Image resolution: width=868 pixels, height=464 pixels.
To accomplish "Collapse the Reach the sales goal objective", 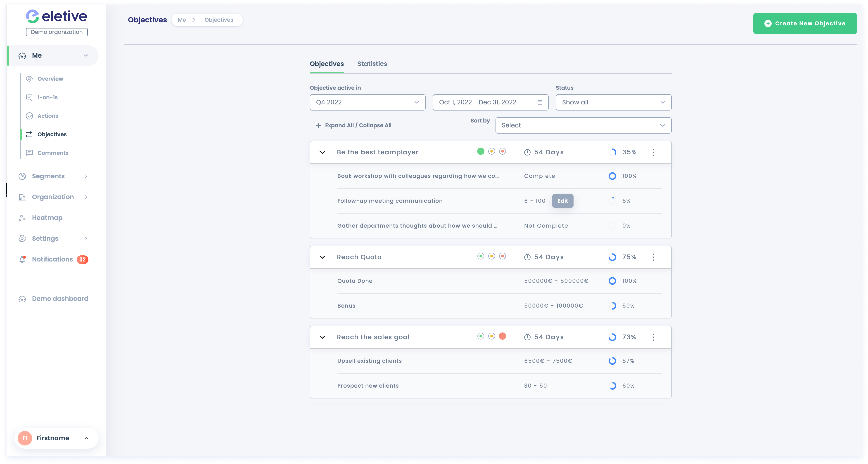I will (x=323, y=337).
